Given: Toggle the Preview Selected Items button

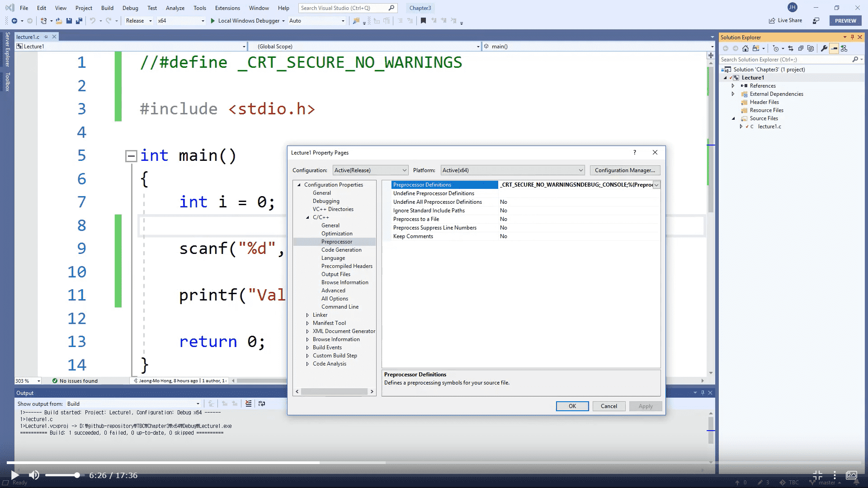Looking at the screenshot, I should pos(834,48).
